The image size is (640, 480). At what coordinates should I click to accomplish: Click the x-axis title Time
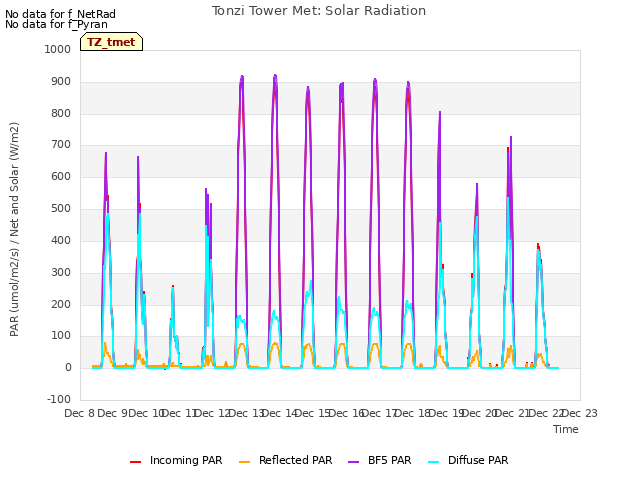(566, 429)
